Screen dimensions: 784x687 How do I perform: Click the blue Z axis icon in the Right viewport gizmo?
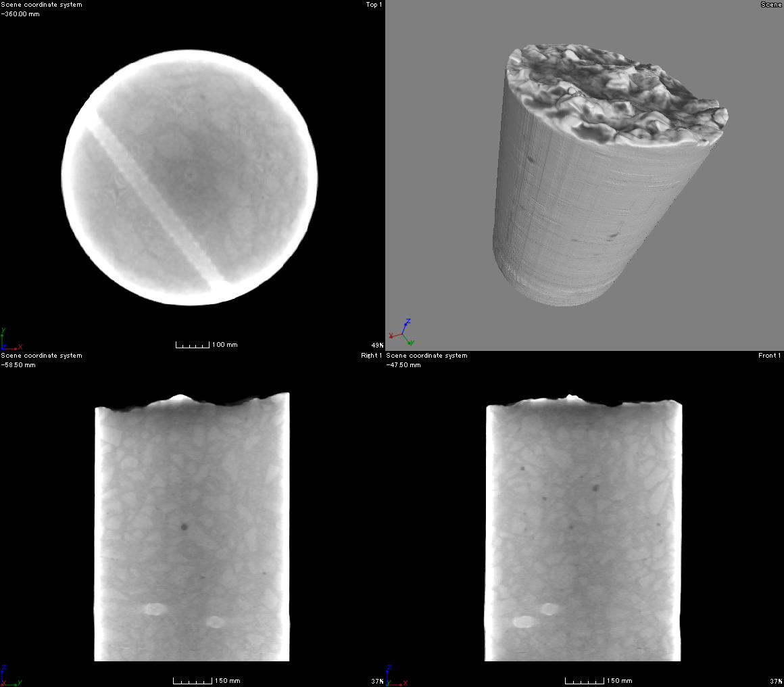coord(5,668)
